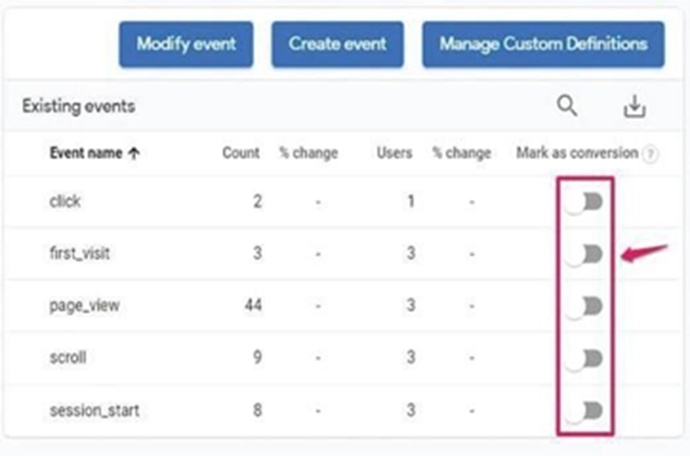
Task: Mark first_visit event as conversion
Action: (584, 254)
